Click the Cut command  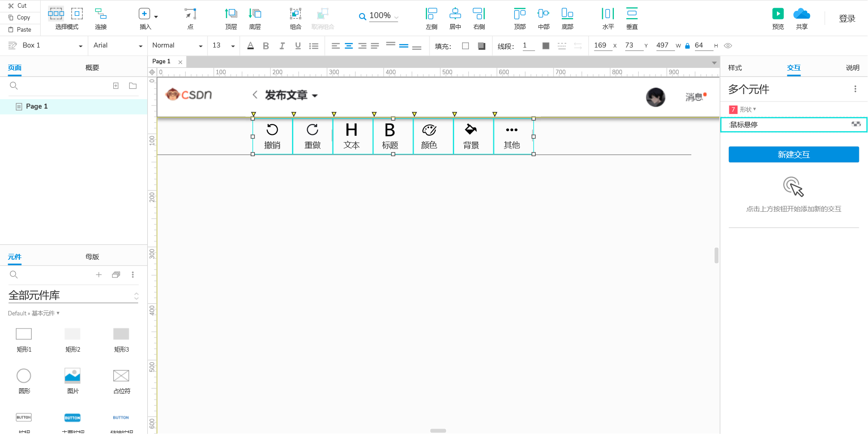click(18, 6)
